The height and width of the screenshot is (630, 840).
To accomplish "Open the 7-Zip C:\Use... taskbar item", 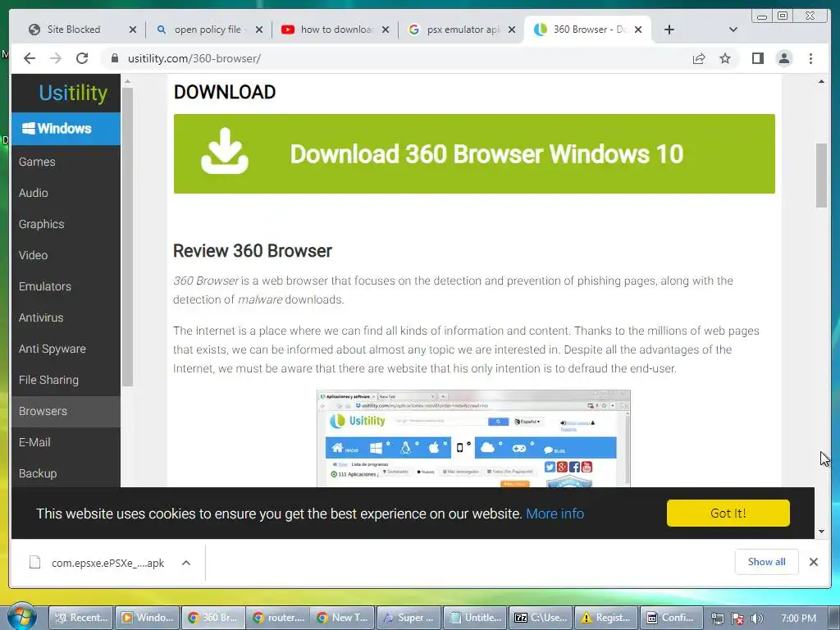I will point(540,618).
